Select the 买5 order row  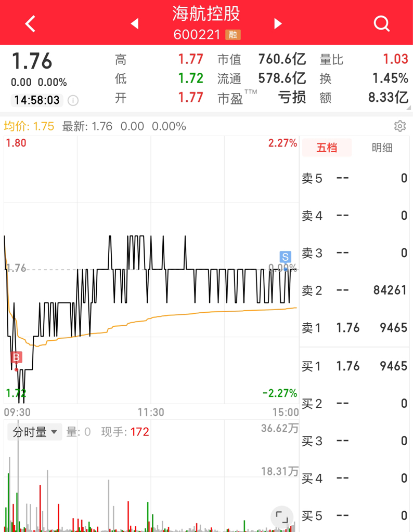click(354, 516)
